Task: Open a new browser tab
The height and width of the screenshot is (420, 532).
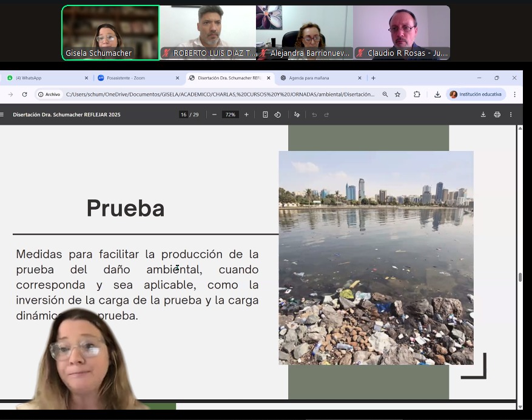Action: point(373,78)
